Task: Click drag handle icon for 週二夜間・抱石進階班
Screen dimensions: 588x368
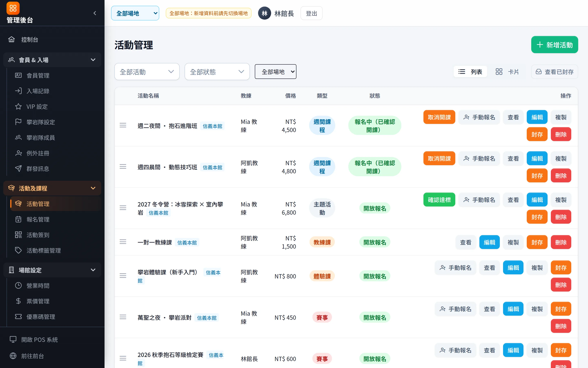Action: 123,125
